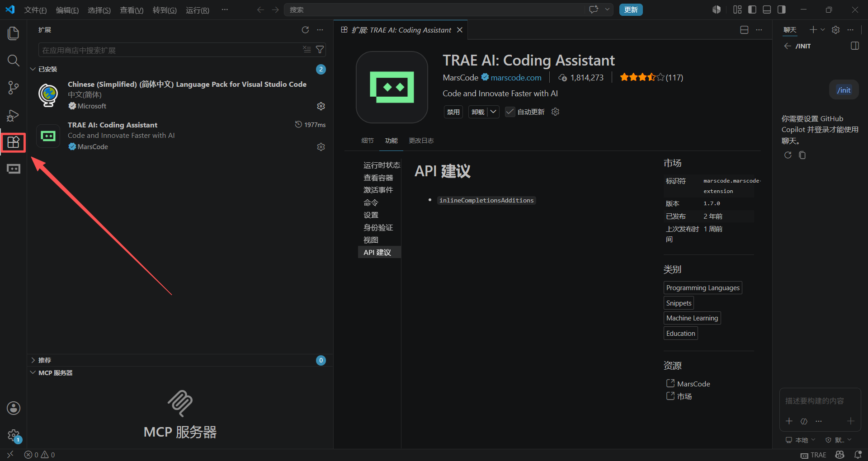The width and height of the screenshot is (868, 461).
Task: Open manage gear for TRAE AI in list
Action: coord(321,147)
